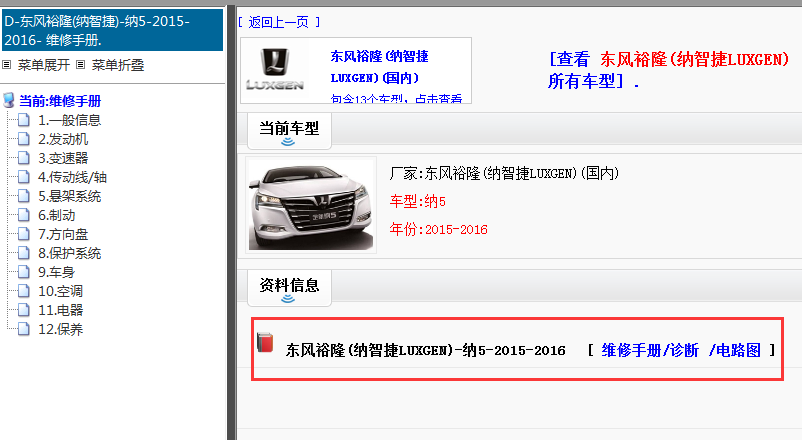This screenshot has height=440, width=802.
Task: Click the page icon beside 8.保护系统
Action: click(x=24, y=253)
